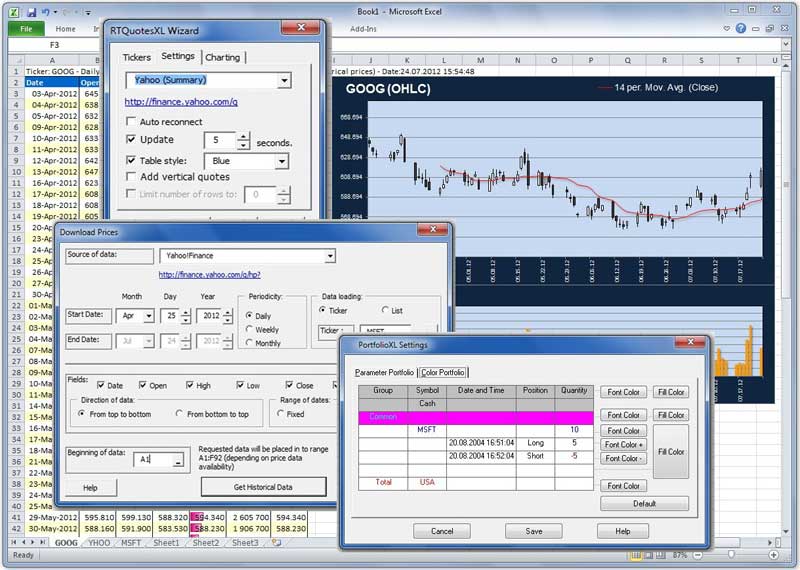The width and height of the screenshot is (800, 570).
Task: Open the Excel Help question mark icon
Action: coord(741,29)
